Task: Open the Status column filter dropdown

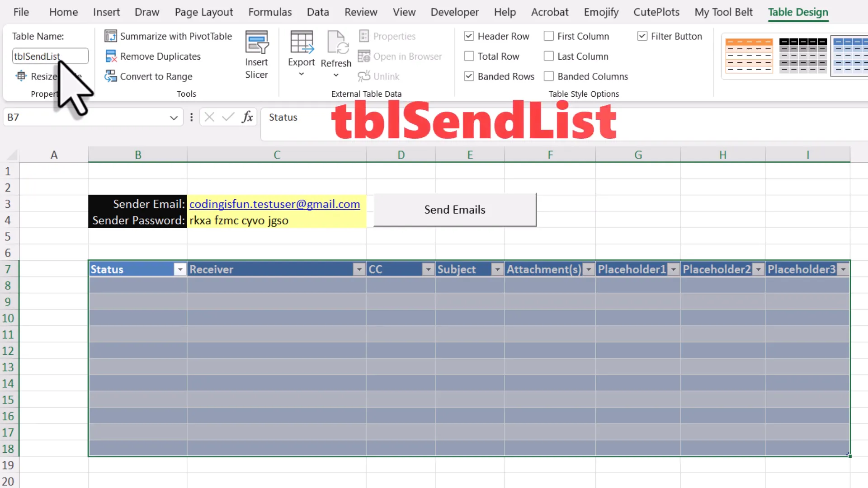Action: click(179, 269)
